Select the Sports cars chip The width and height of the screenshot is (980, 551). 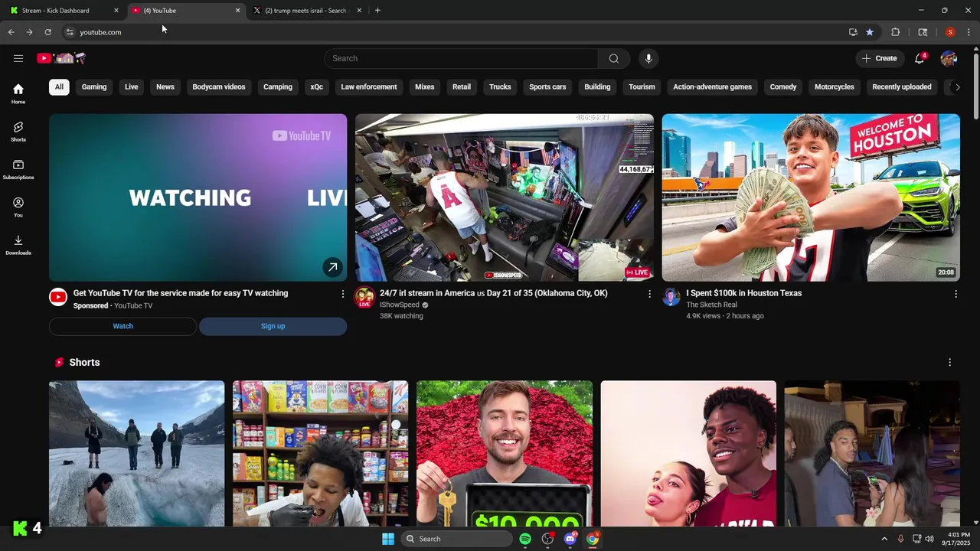point(547,86)
